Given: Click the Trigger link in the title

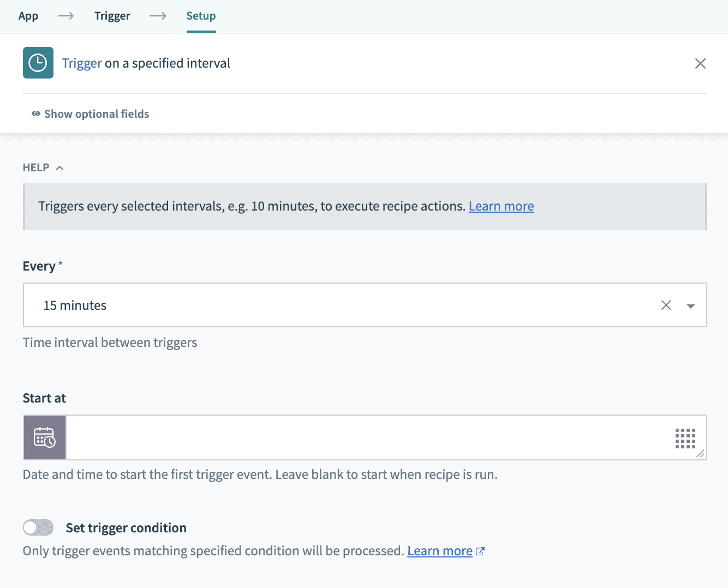Looking at the screenshot, I should (81, 63).
